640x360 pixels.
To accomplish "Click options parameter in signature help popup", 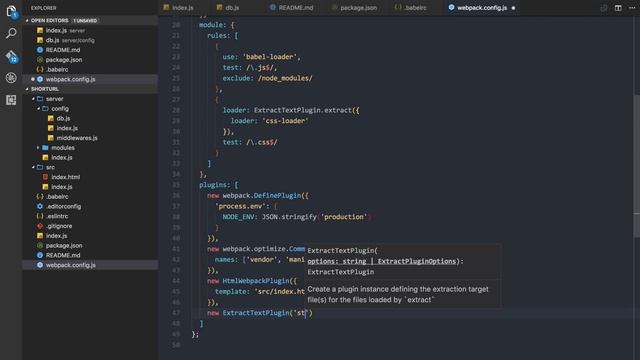I will [x=381, y=261].
